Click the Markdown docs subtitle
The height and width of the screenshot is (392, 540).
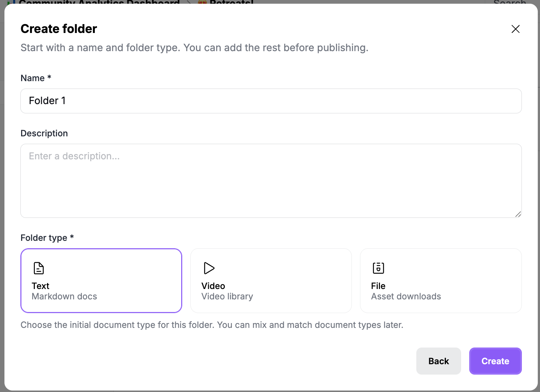[64, 296]
